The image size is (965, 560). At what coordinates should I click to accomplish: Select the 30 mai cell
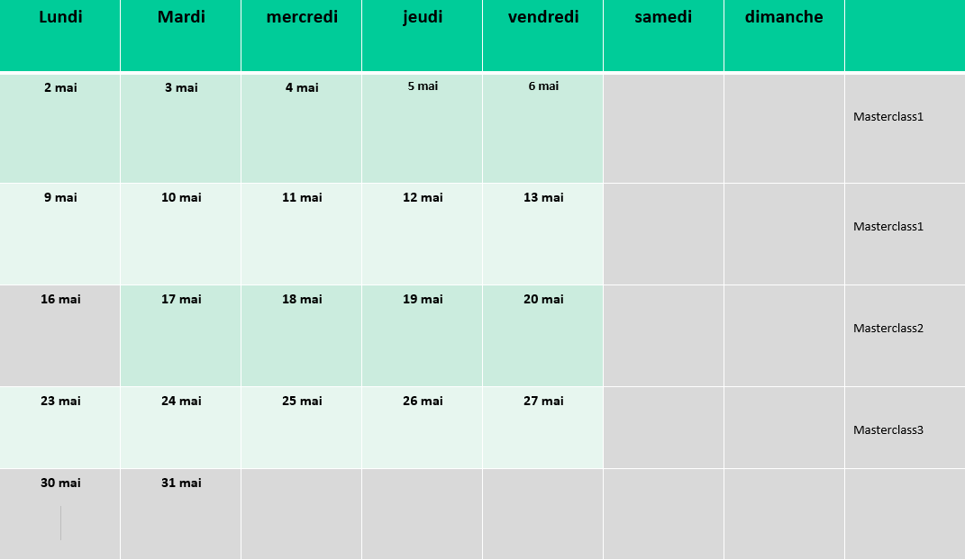[59, 514]
